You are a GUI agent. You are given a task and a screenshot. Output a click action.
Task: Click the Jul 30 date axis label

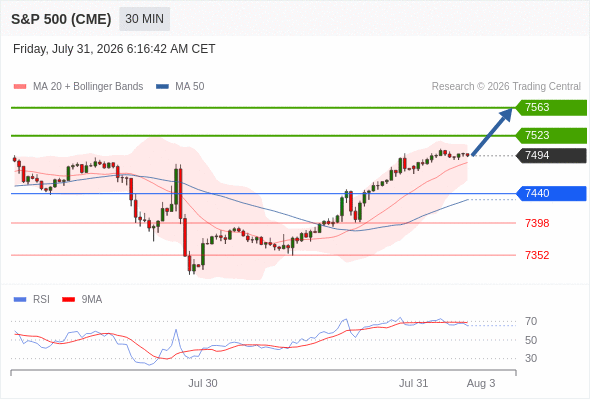click(x=203, y=383)
